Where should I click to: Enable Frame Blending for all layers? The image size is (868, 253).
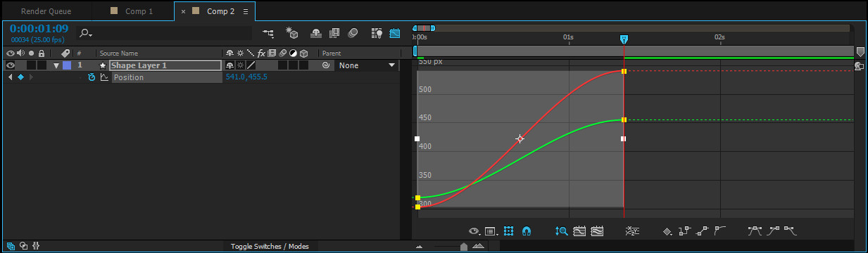coord(335,33)
